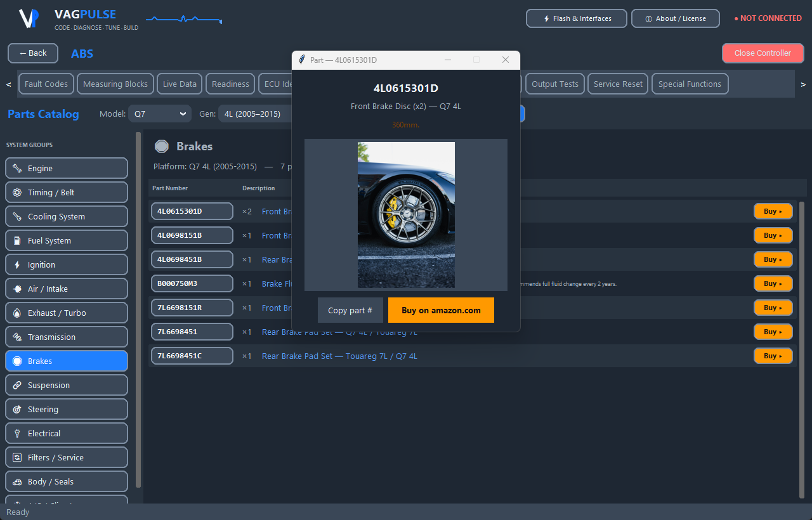Select the Steering group icon
812x520 pixels.
click(x=17, y=410)
